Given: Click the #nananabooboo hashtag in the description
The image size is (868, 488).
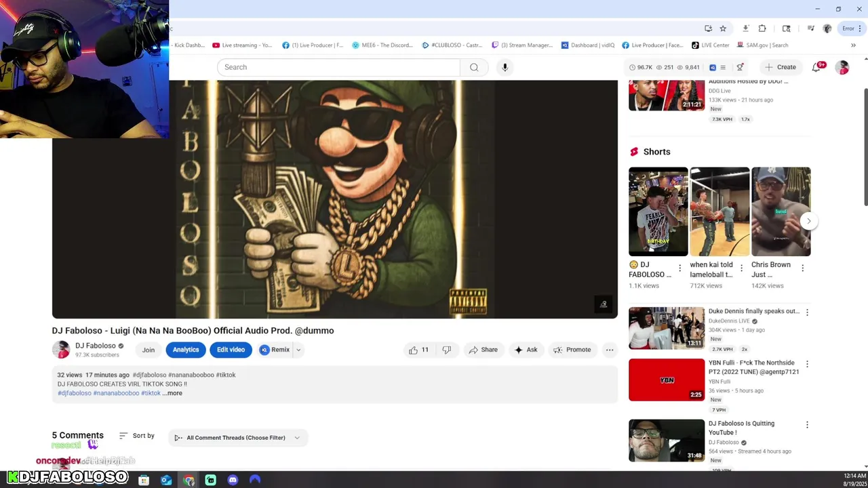Looking at the screenshot, I should click(x=116, y=393).
